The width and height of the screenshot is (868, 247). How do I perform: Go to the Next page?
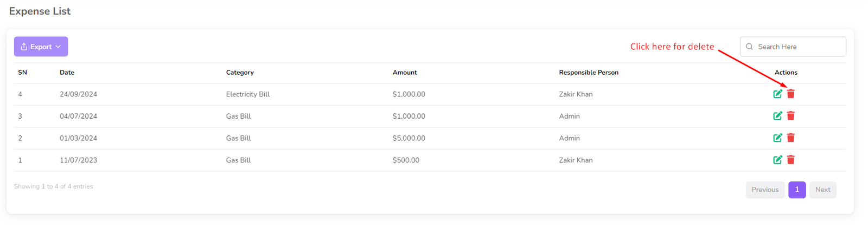pos(822,190)
